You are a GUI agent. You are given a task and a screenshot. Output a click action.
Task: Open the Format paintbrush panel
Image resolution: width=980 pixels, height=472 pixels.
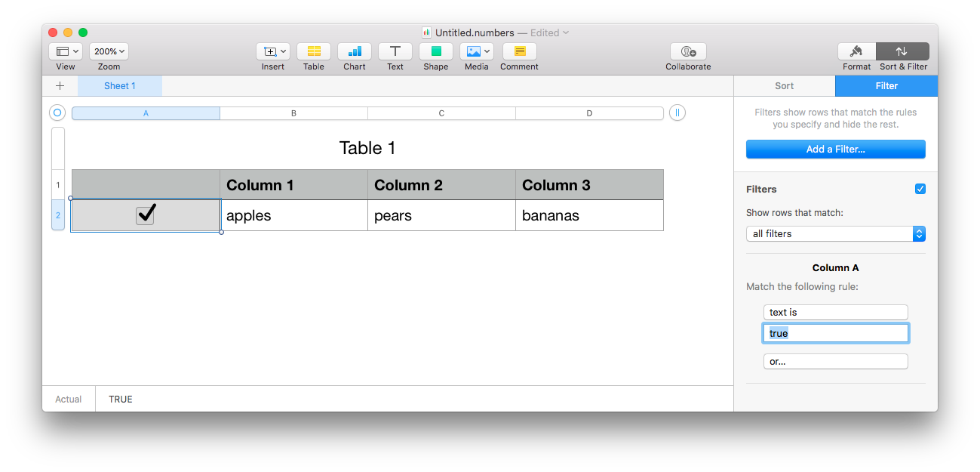pos(857,51)
